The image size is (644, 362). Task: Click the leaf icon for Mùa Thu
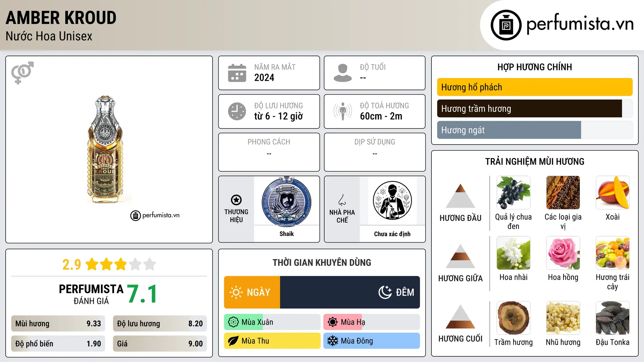[x=233, y=341]
